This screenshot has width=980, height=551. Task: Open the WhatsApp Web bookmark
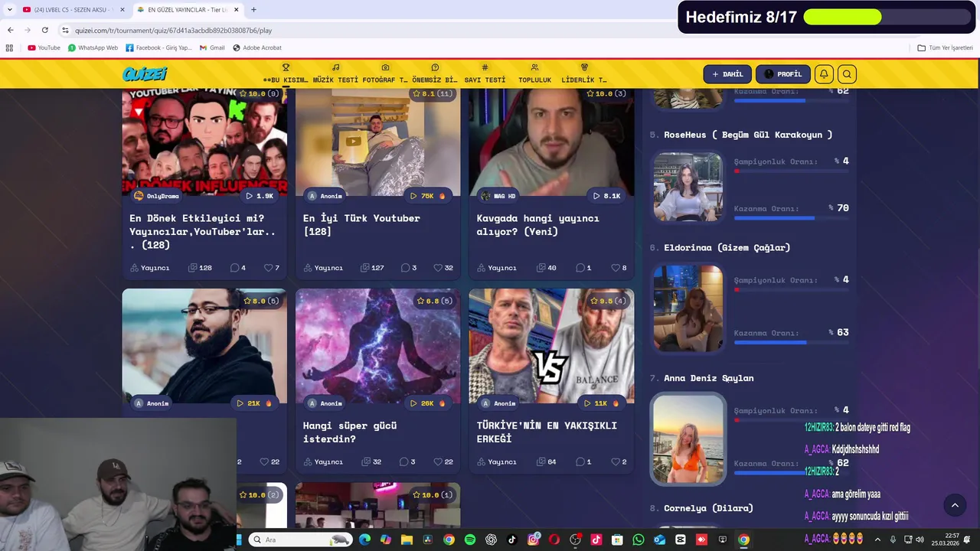click(x=93, y=47)
